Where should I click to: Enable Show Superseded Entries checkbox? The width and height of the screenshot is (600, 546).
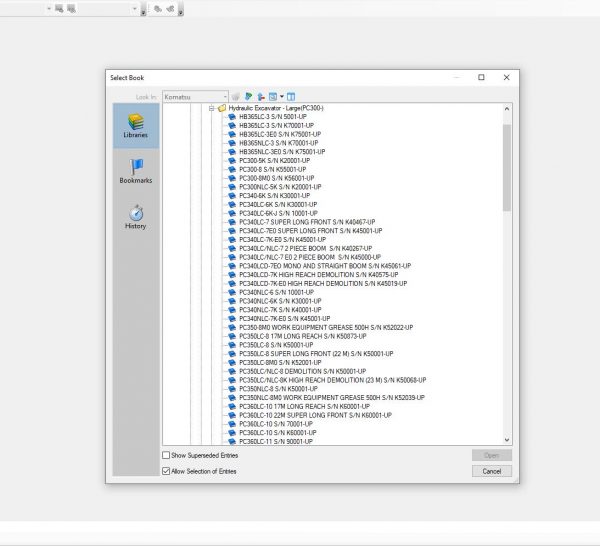pos(166,455)
